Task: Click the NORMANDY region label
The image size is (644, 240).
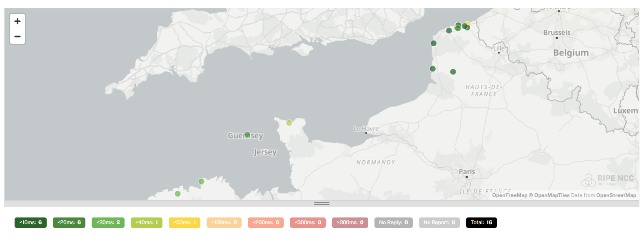Action: [x=376, y=162]
